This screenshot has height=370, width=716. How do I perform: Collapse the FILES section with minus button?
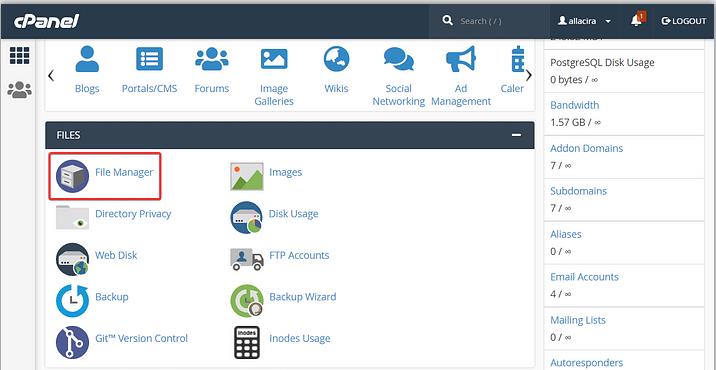(x=516, y=135)
